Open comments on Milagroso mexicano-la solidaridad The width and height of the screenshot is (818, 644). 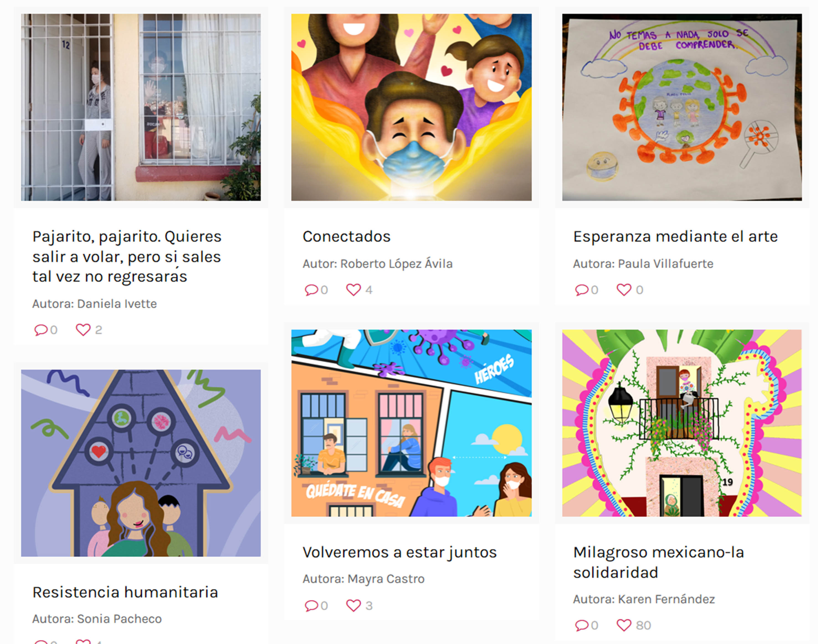coord(581,625)
